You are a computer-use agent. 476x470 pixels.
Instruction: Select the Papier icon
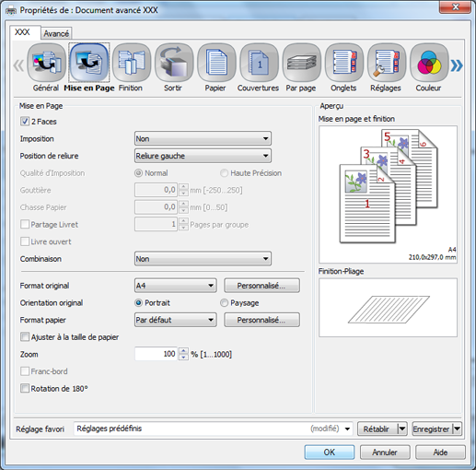click(x=216, y=63)
